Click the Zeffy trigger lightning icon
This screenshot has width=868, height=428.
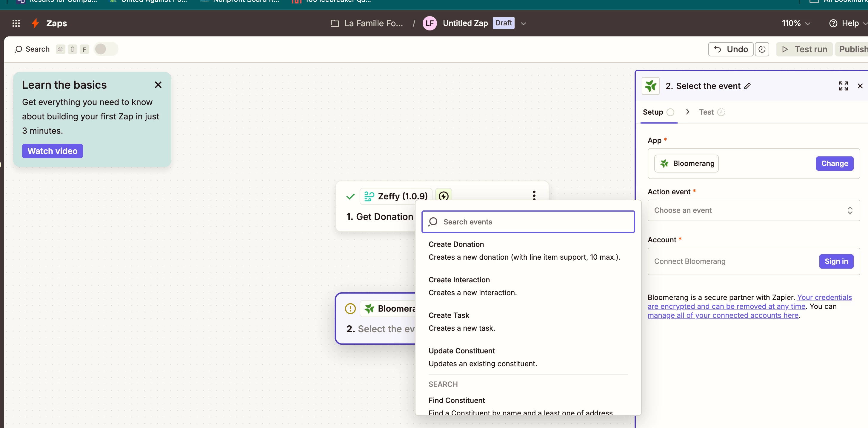pyautogui.click(x=444, y=196)
